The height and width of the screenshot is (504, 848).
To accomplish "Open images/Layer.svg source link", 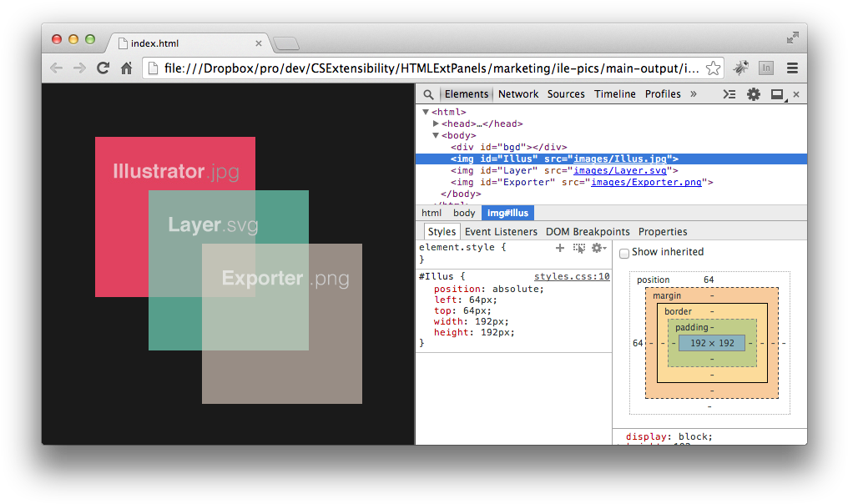I will click(x=620, y=170).
